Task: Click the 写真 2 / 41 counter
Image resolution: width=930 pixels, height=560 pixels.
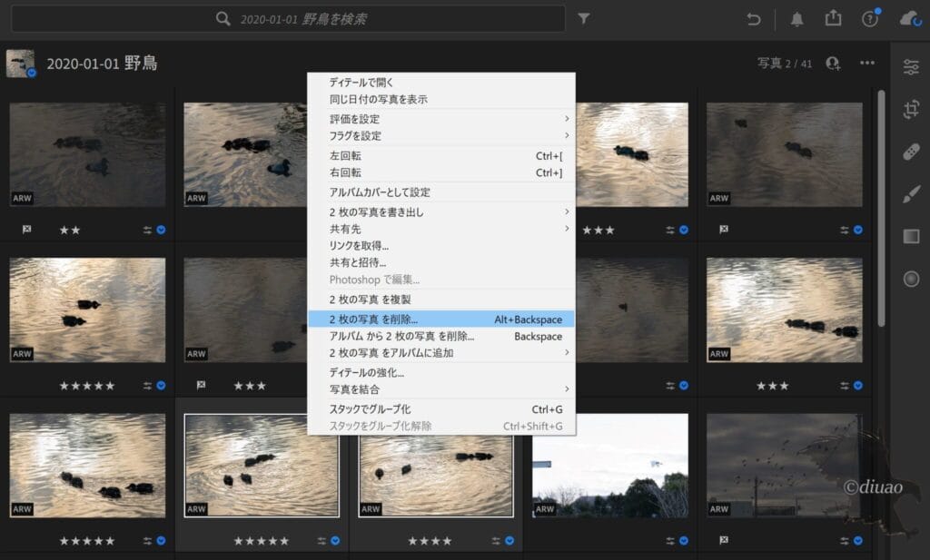Action: 784,64
